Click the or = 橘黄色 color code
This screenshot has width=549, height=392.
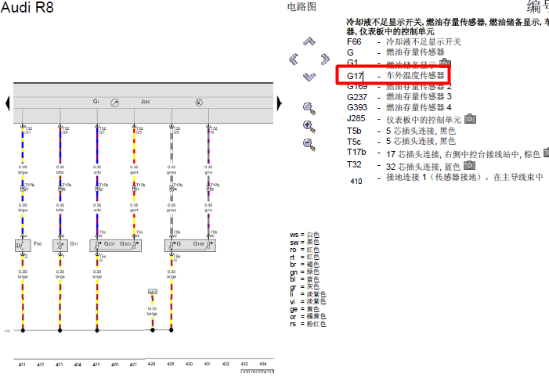point(308,316)
